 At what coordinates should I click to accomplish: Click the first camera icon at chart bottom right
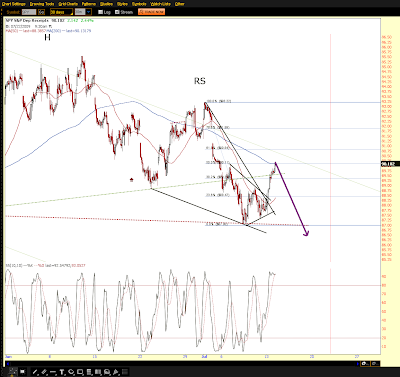coord(365,363)
